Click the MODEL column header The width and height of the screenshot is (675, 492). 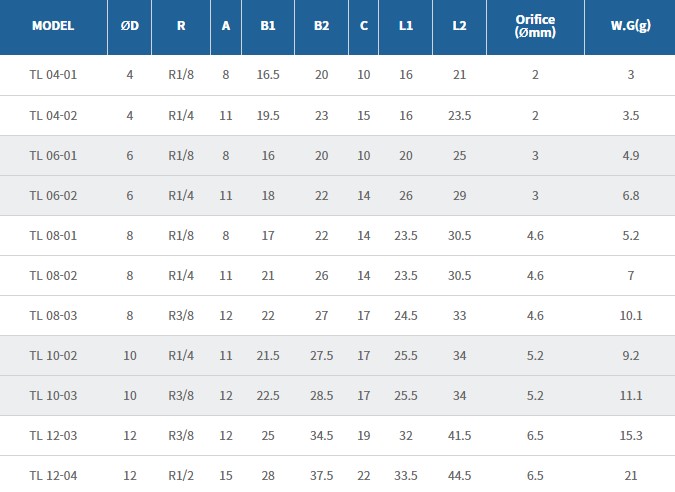pyautogui.click(x=53, y=26)
